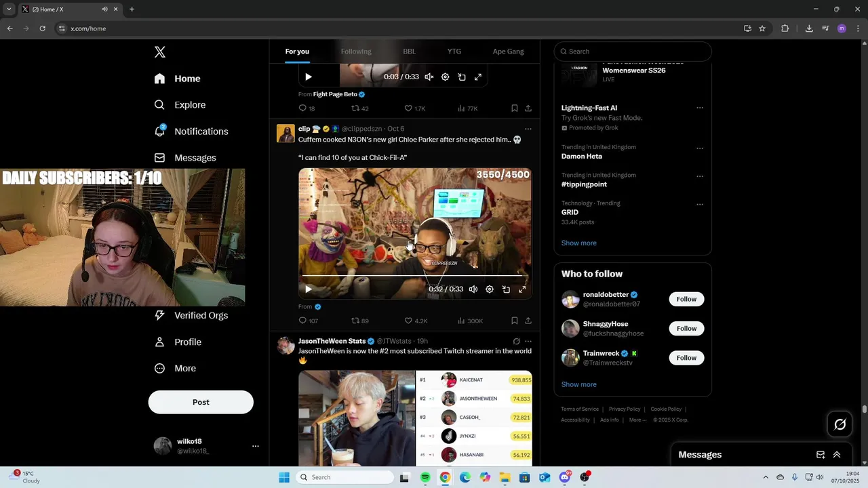Click the X search field
The image size is (868, 488).
coord(633,52)
